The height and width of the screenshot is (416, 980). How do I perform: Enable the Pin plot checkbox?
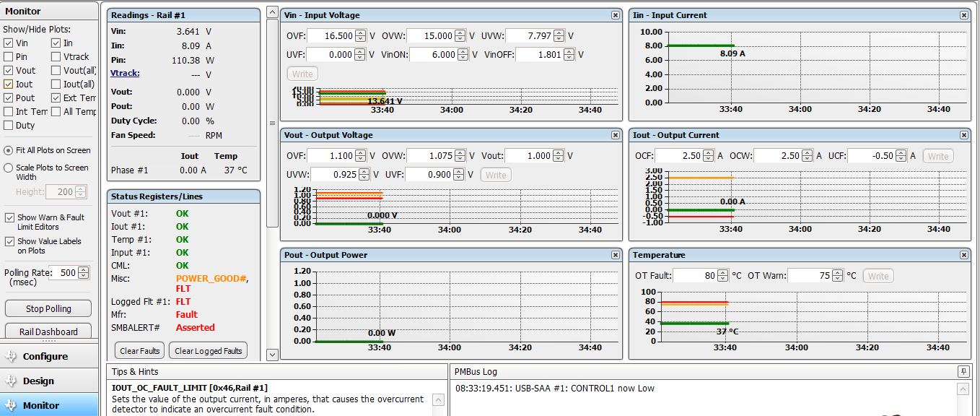(9, 57)
